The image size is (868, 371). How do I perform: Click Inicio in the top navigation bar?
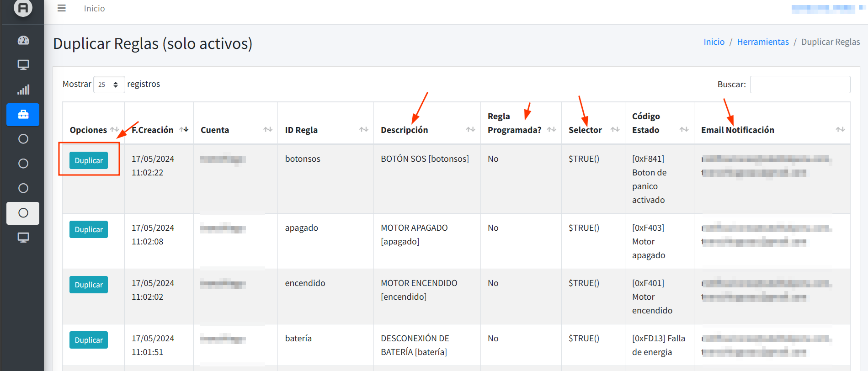pyautogui.click(x=94, y=8)
